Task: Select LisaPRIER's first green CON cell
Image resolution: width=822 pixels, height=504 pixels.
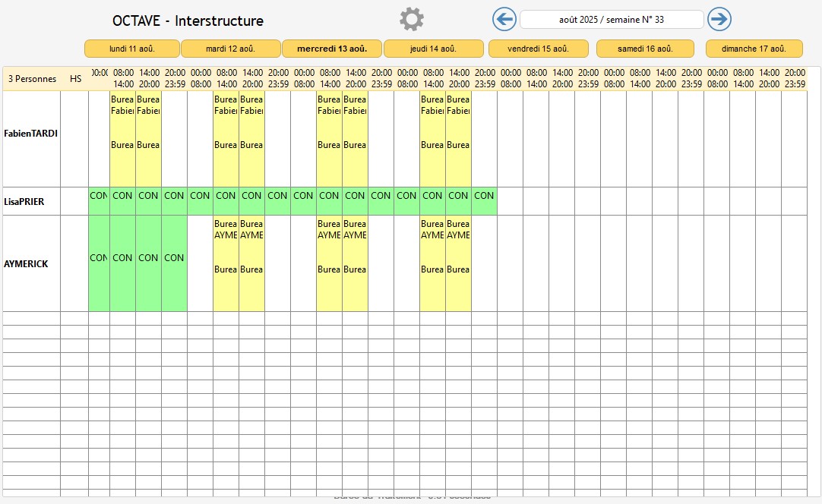Action: pyautogui.click(x=99, y=201)
